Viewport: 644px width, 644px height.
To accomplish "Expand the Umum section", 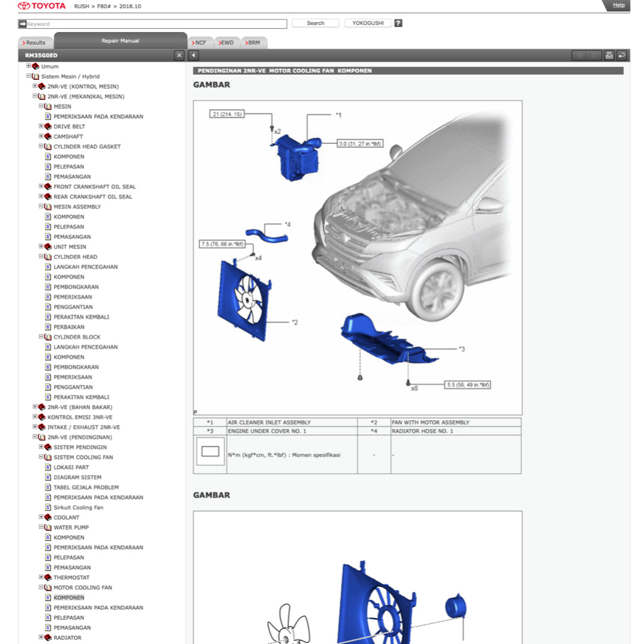I will point(28,66).
